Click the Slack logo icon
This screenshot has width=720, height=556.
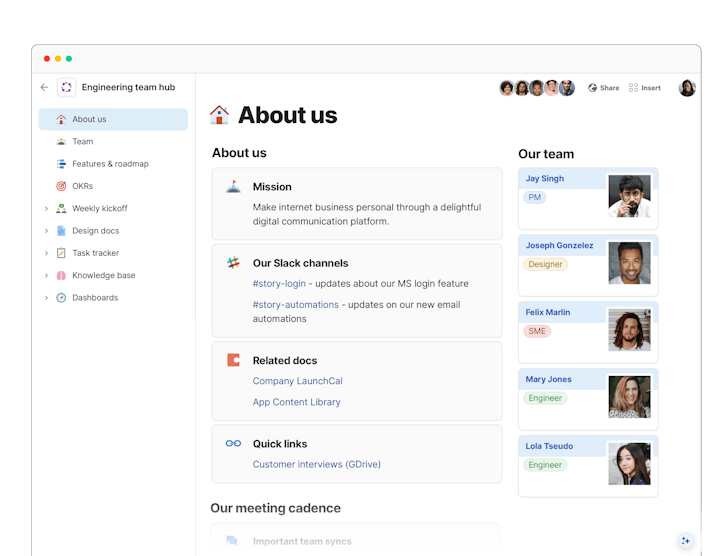click(233, 263)
